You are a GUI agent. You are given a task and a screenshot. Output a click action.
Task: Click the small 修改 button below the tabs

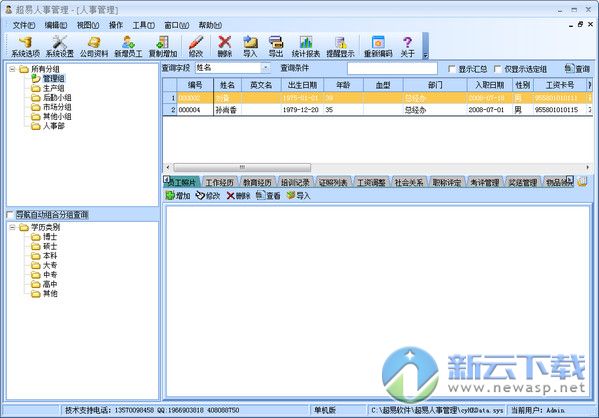pos(208,196)
